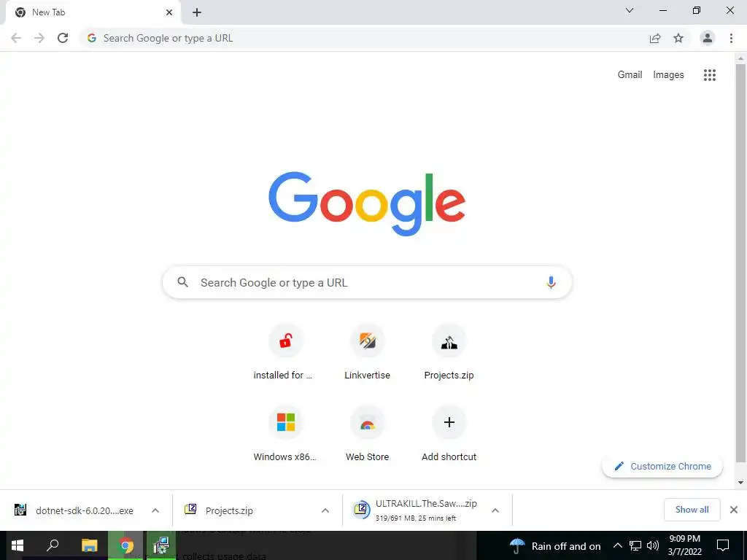The image size is (747, 560).
Task: Open the Chrome profile avatar menu
Action: pos(708,38)
